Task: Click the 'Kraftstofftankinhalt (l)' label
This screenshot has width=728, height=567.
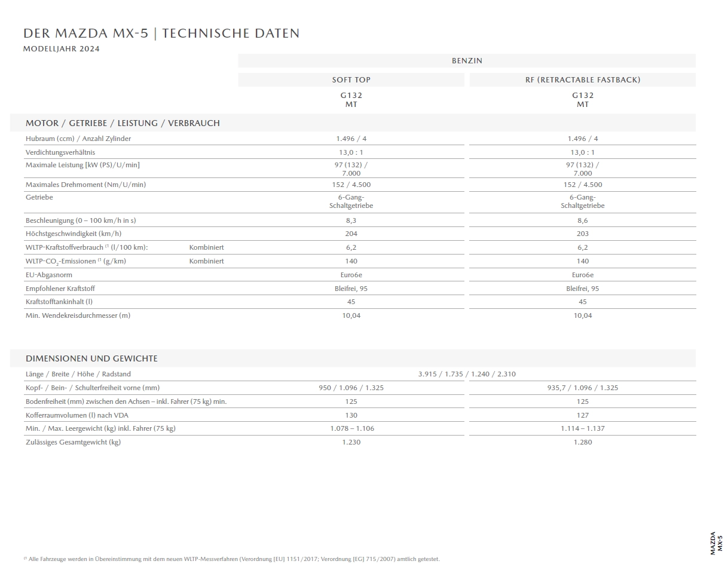Action: 59,302
